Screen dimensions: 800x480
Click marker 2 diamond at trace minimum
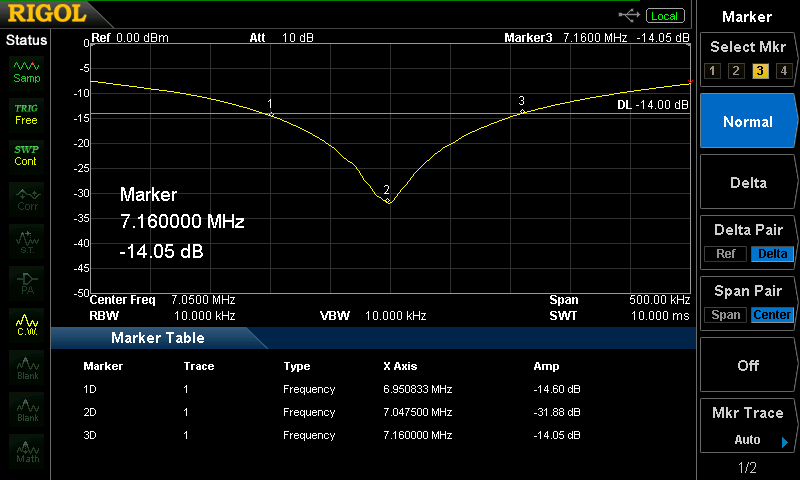pos(389,201)
